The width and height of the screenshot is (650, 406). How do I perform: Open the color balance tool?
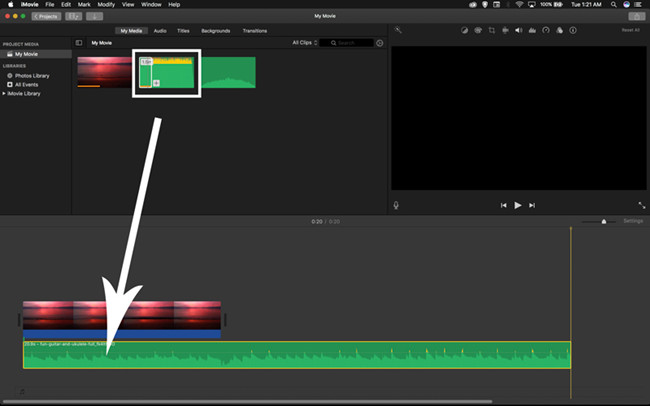coord(464,30)
